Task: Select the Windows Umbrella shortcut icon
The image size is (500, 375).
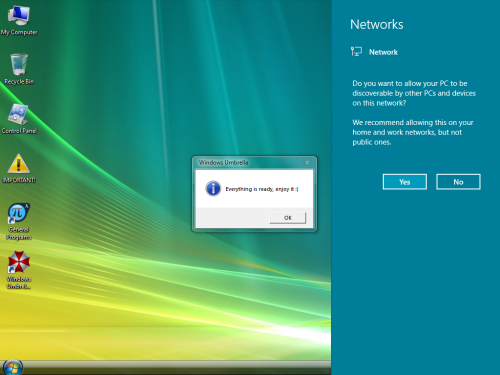Action: click(x=19, y=270)
